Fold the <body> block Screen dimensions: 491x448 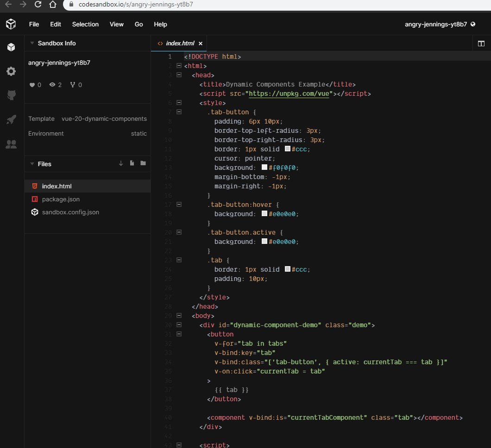point(179,315)
